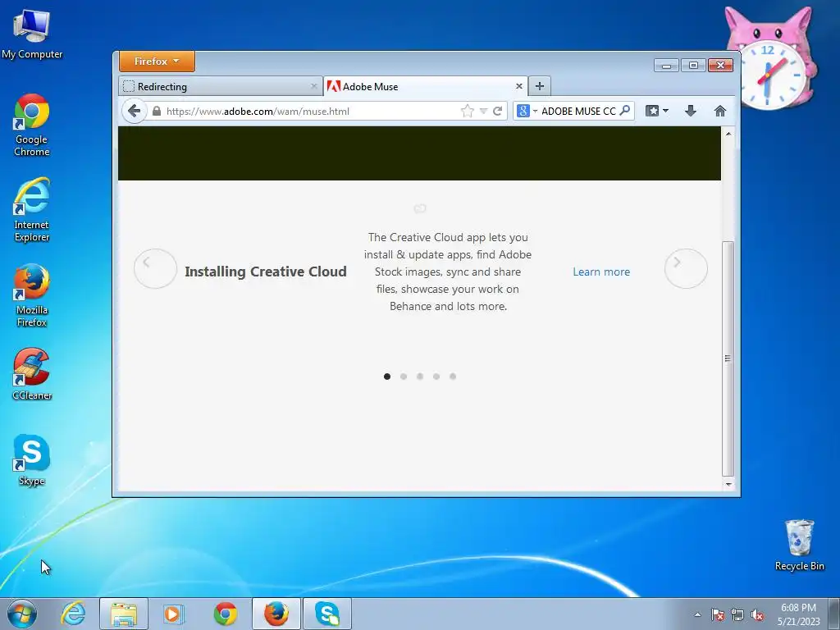This screenshot has width=840, height=630.
Task: Select the CCleaner desktop shortcut
Action: (32, 374)
